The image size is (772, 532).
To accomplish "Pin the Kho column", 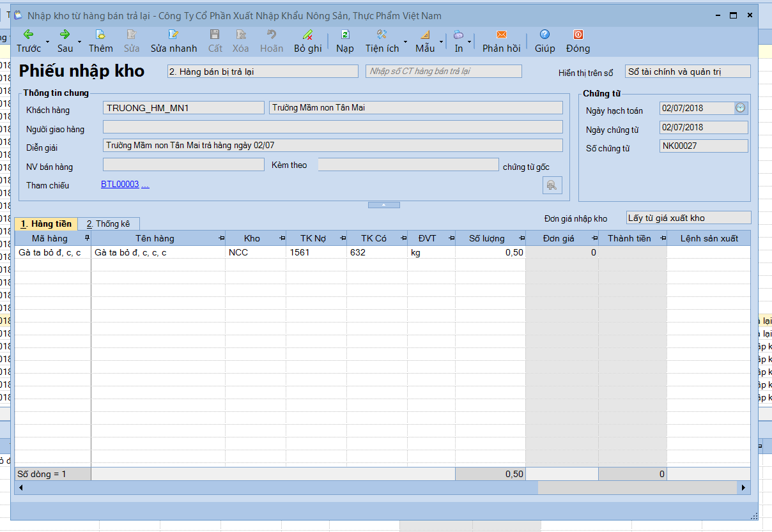I will pyautogui.click(x=282, y=238).
